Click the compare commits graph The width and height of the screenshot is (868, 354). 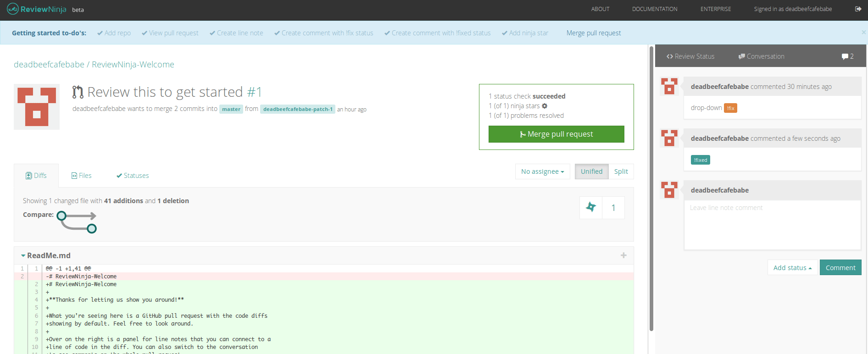[x=77, y=222]
